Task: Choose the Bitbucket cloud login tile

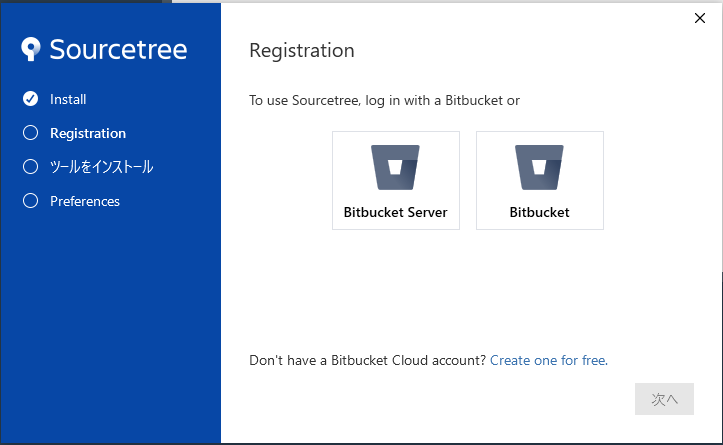Action: (x=539, y=180)
